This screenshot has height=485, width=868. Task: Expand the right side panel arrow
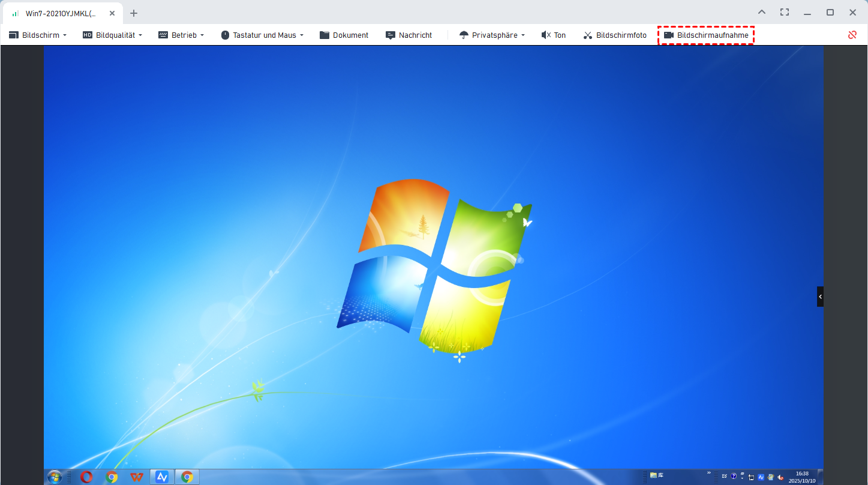click(820, 297)
